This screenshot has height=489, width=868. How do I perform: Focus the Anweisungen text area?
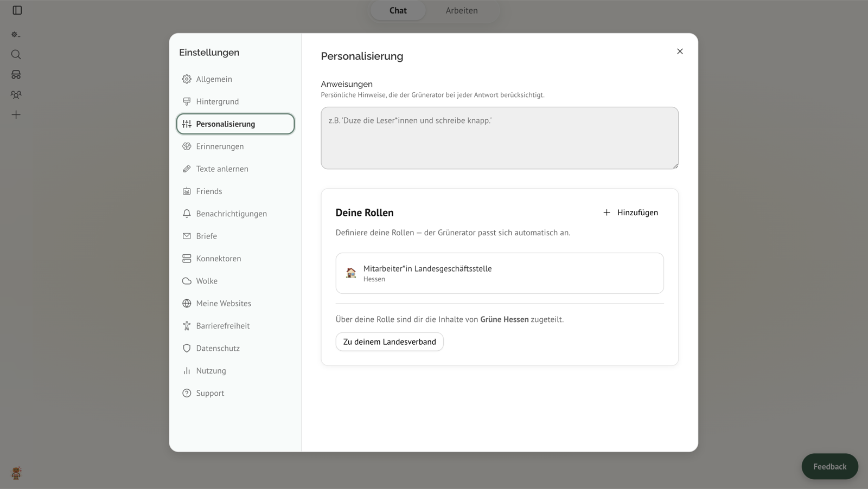click(x=500, y=138)
